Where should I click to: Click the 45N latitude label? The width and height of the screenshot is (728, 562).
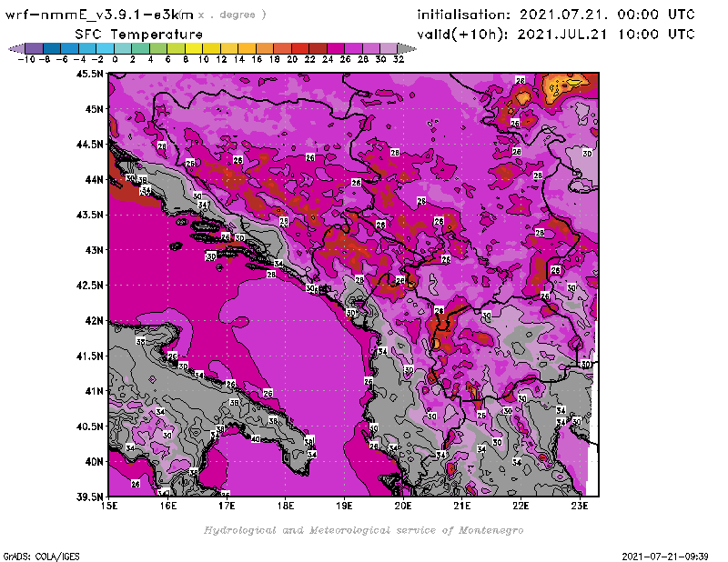94,109
